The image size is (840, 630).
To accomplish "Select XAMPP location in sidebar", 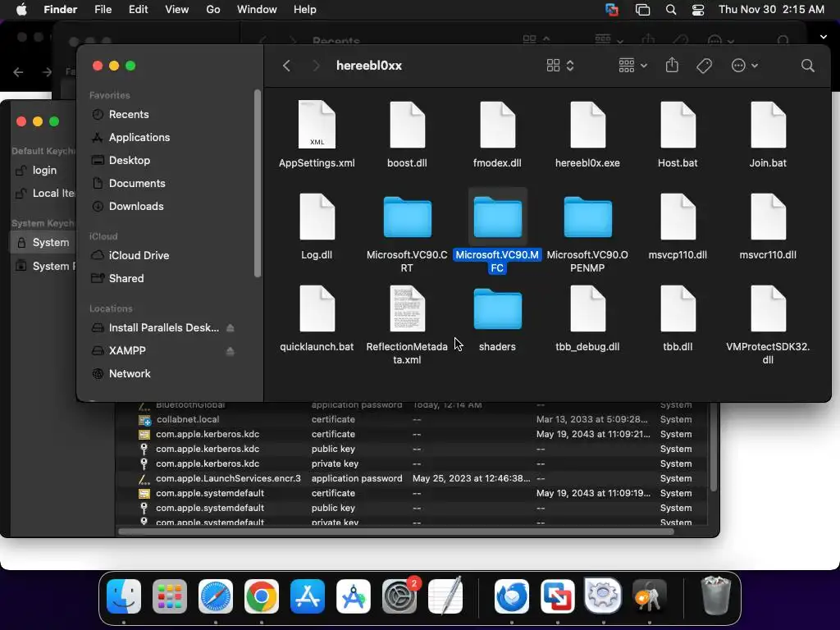I will [x=127, y=350].
